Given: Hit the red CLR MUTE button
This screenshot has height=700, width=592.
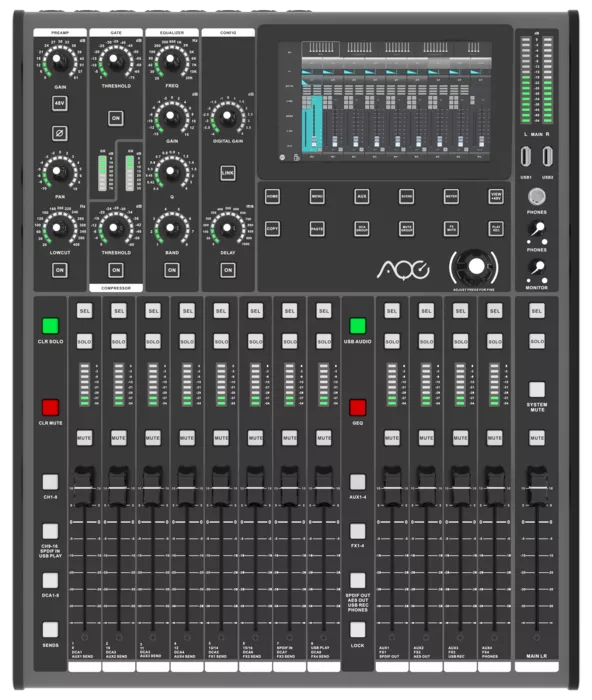Looking at the screenshot, I should [x=50, y=408].
